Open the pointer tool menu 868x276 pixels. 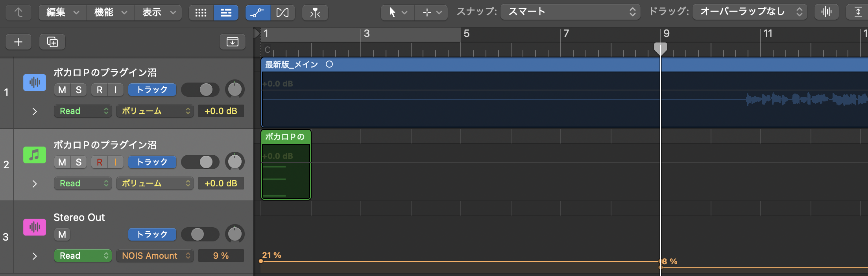tap(397, 13)
